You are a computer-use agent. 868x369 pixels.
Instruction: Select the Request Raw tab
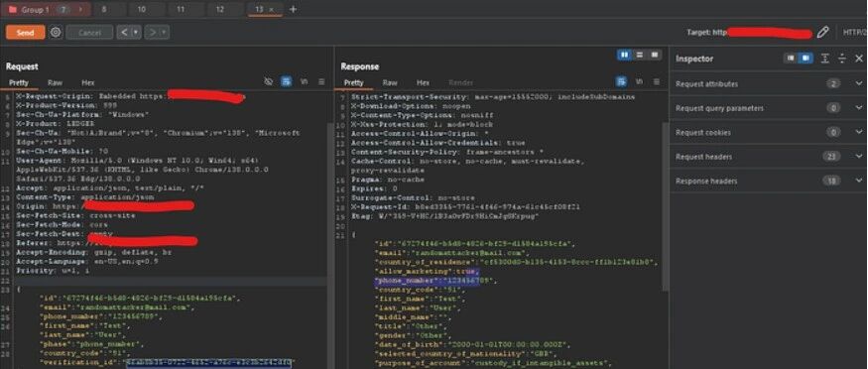click(55, 82)
